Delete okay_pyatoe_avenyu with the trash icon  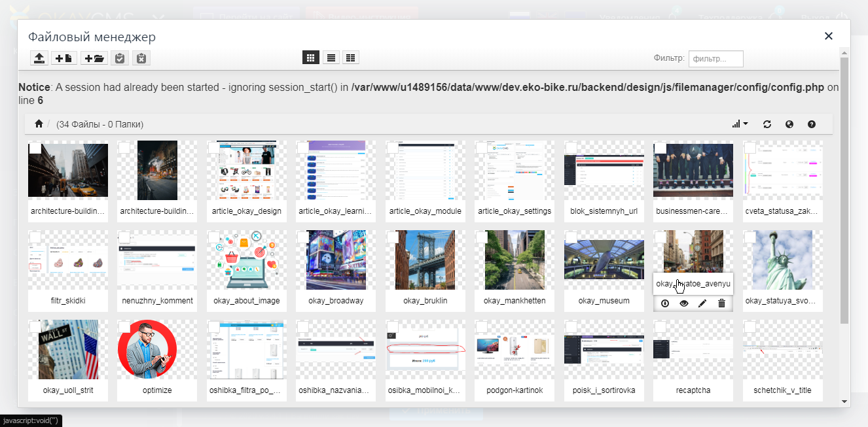click(x=721, y=303)
